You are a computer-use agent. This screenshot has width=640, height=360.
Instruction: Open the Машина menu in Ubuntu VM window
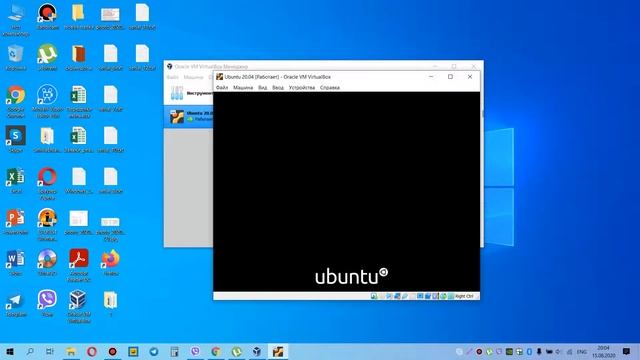click(243, 87)
